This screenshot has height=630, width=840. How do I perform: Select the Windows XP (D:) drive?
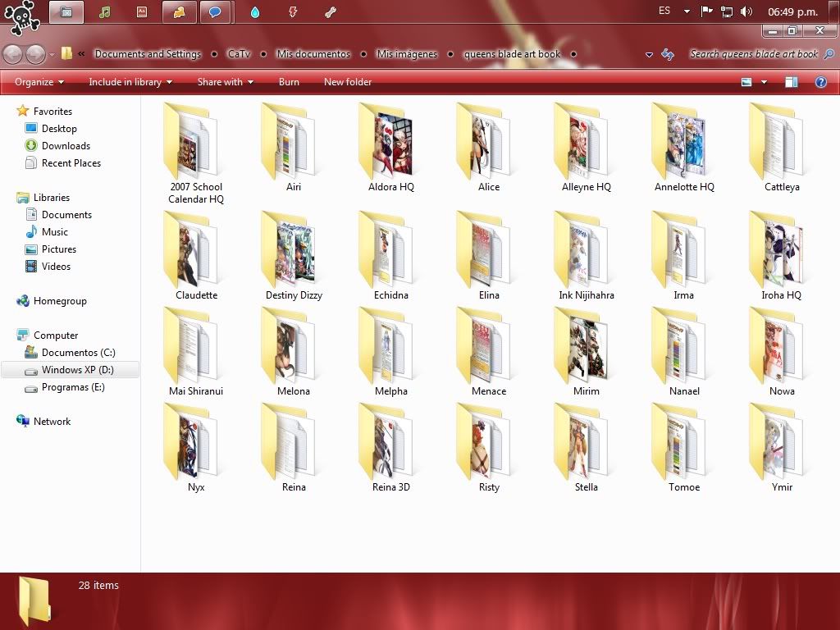[x=70, y=370]
